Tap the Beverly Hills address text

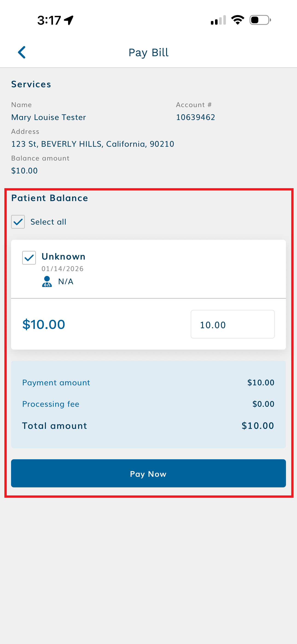click(x=93, y=144)
